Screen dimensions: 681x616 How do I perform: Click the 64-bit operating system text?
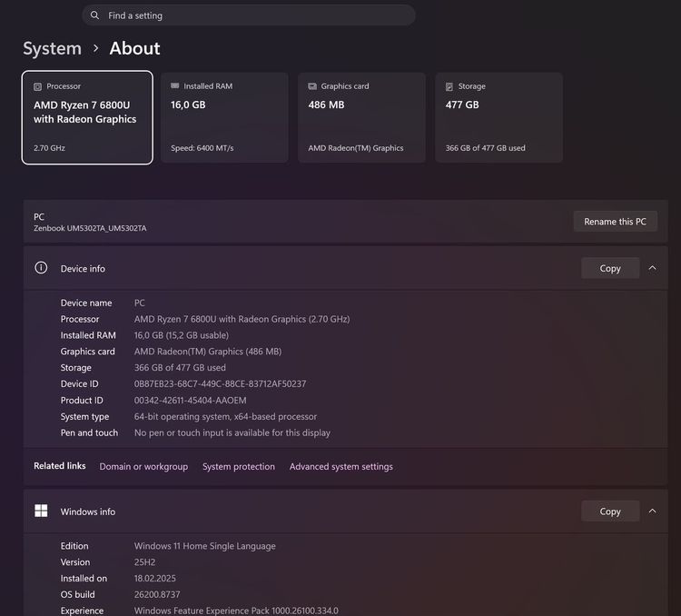click(x=225, y=416)
